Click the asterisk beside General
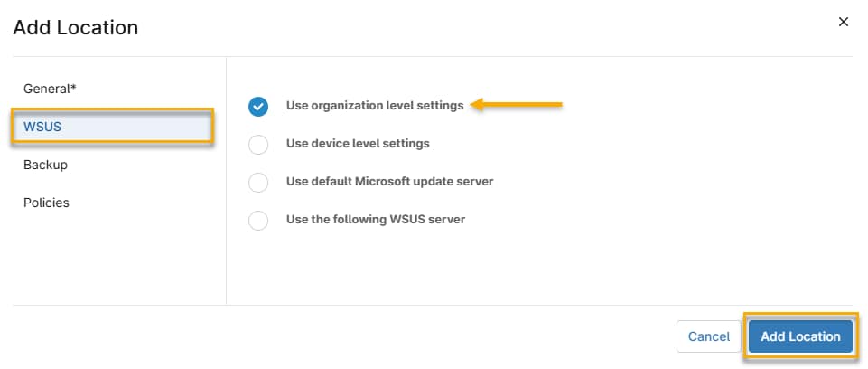This screenshot has width=868, height=369. coord(74,89)
